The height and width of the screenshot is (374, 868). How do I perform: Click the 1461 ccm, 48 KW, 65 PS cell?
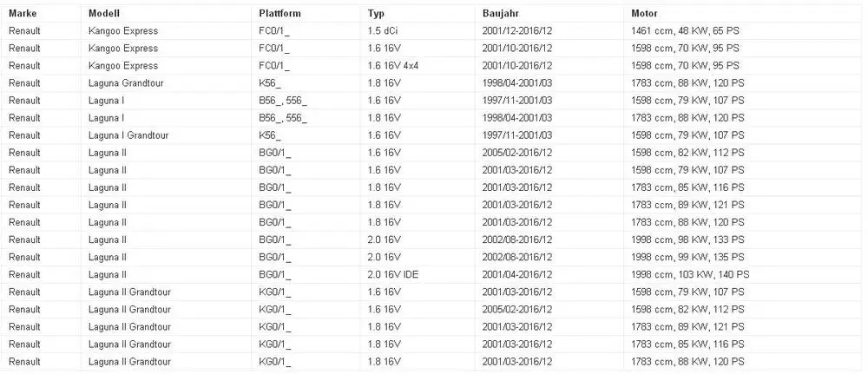[686, 31]
